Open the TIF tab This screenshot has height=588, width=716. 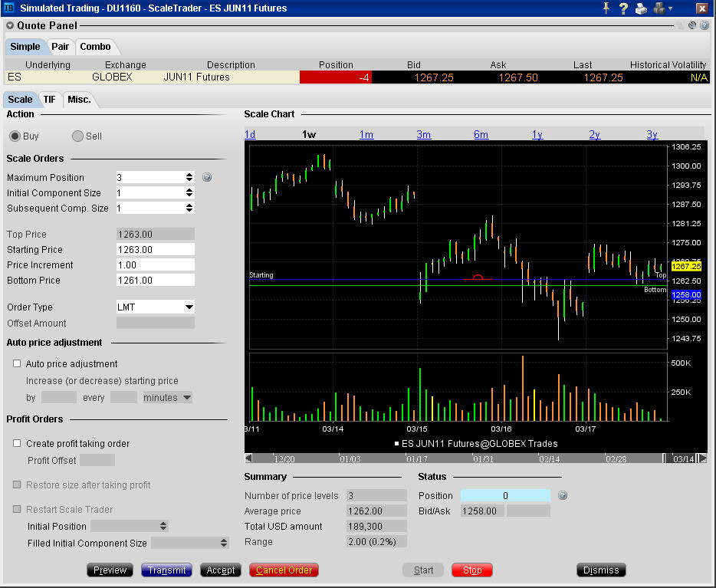pos(49,99)
